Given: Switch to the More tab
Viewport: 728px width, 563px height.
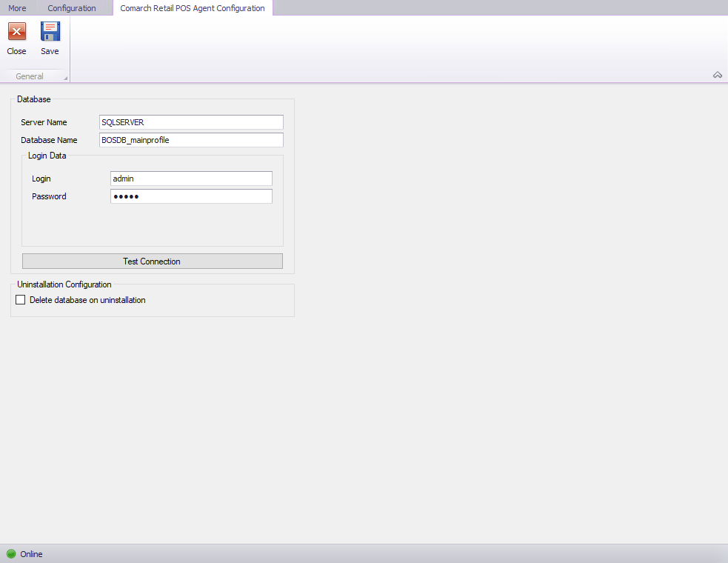Looking at the screenshot, I should click(17, 8).
